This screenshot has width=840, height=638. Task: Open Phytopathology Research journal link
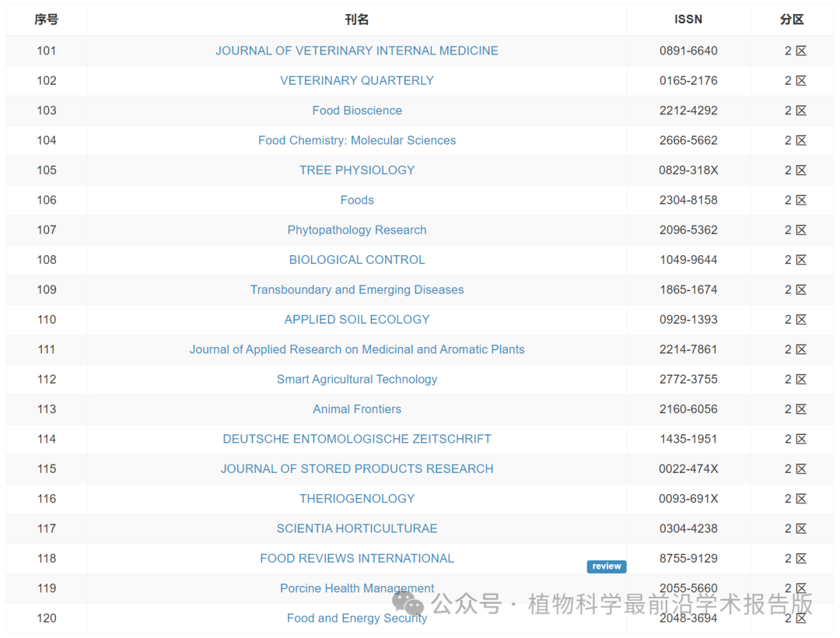357,230
